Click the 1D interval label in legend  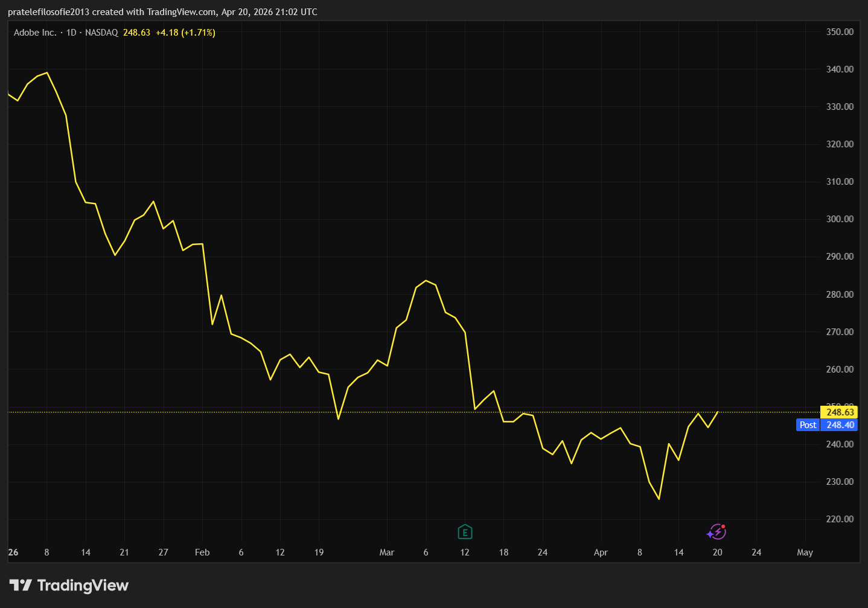[71, 33]
